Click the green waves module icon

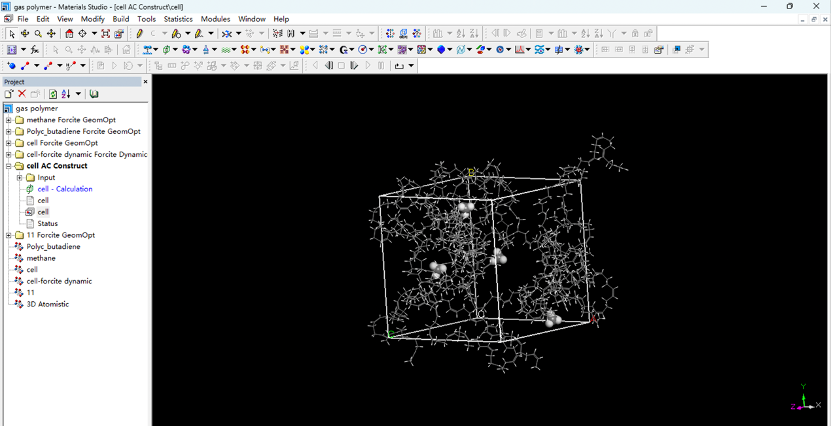coord(226,49)
